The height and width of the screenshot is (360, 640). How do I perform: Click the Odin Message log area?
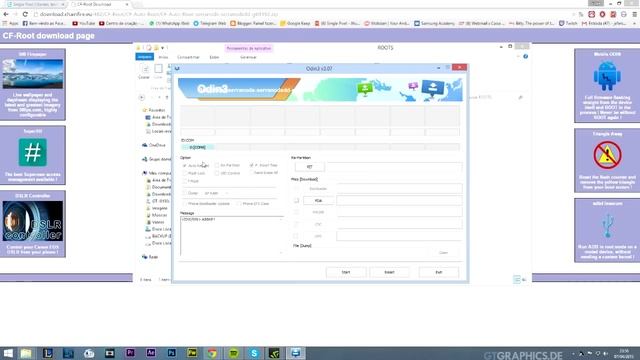click(x=232, y=236)
